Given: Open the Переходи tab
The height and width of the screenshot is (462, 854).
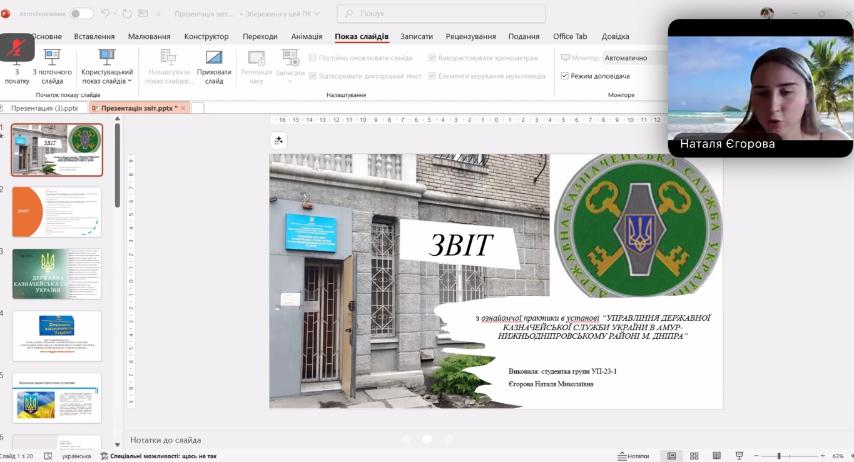Looking at the screenshot, I should 260,37.
